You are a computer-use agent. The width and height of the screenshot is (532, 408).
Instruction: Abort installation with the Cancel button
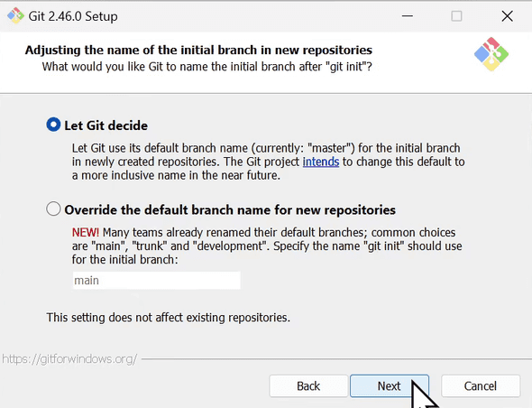click(x=480, y=386)
